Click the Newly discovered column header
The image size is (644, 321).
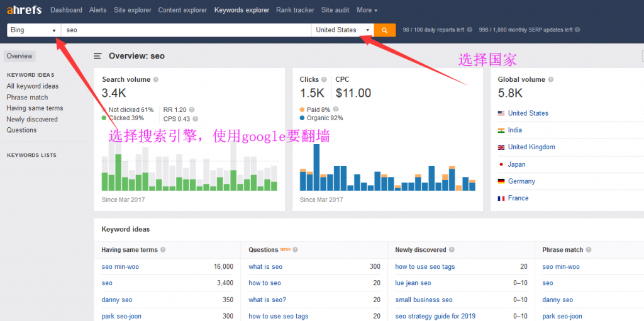[421, 250]
